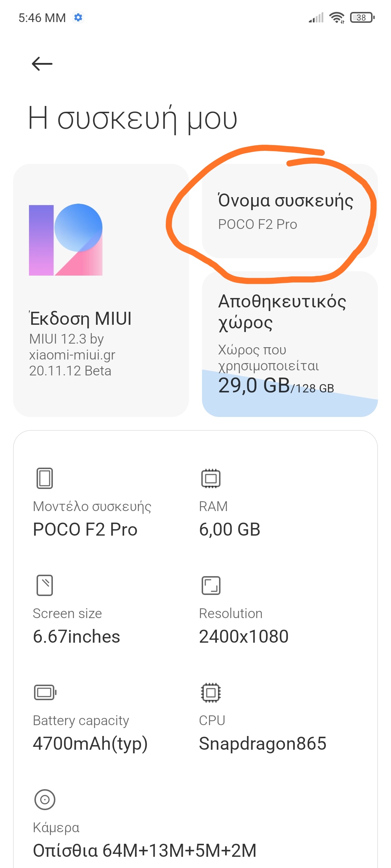Tap the MIUI 12 logo
The height and width of the screenshot is (868, 391).
66,240
